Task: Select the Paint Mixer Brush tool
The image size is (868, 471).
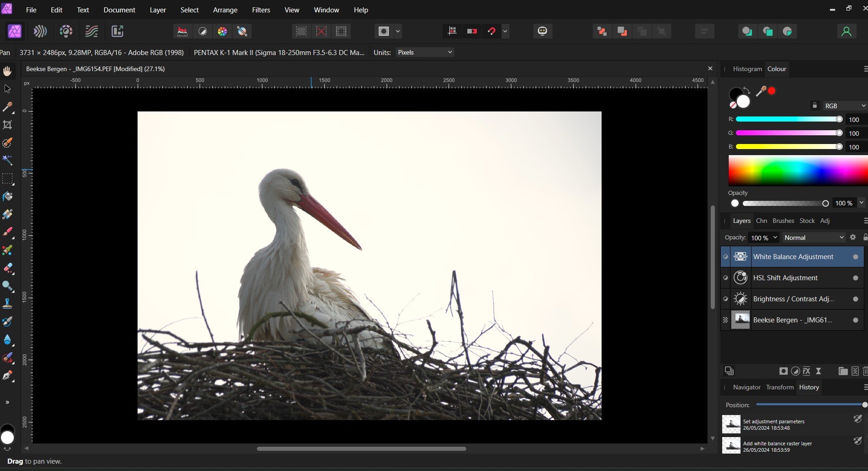Action: coord(7,250)
